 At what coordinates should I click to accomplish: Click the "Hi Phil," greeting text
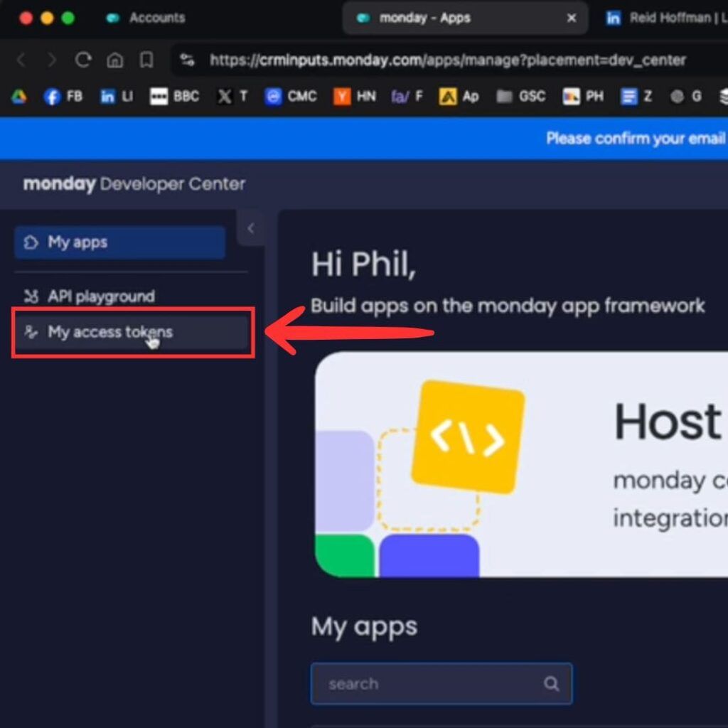point(363,264)
